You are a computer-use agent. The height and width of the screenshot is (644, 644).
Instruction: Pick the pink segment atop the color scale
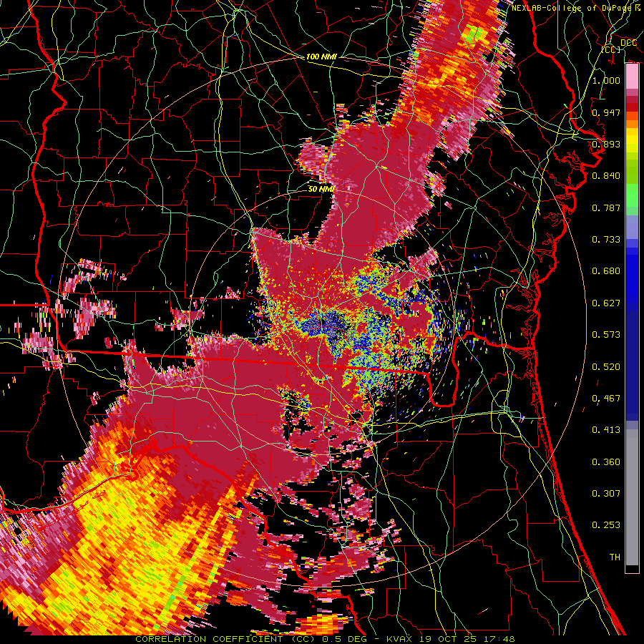pos(632,77)
